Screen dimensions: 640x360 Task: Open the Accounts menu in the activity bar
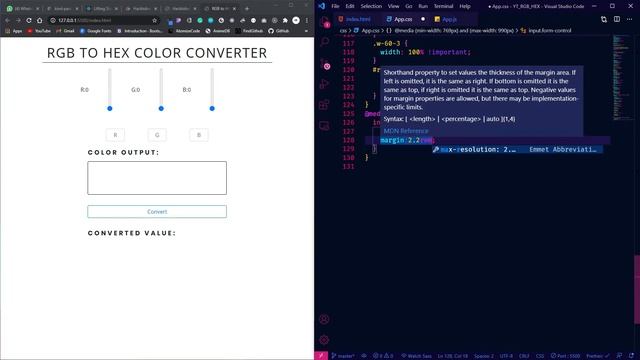tap(324, 319)
